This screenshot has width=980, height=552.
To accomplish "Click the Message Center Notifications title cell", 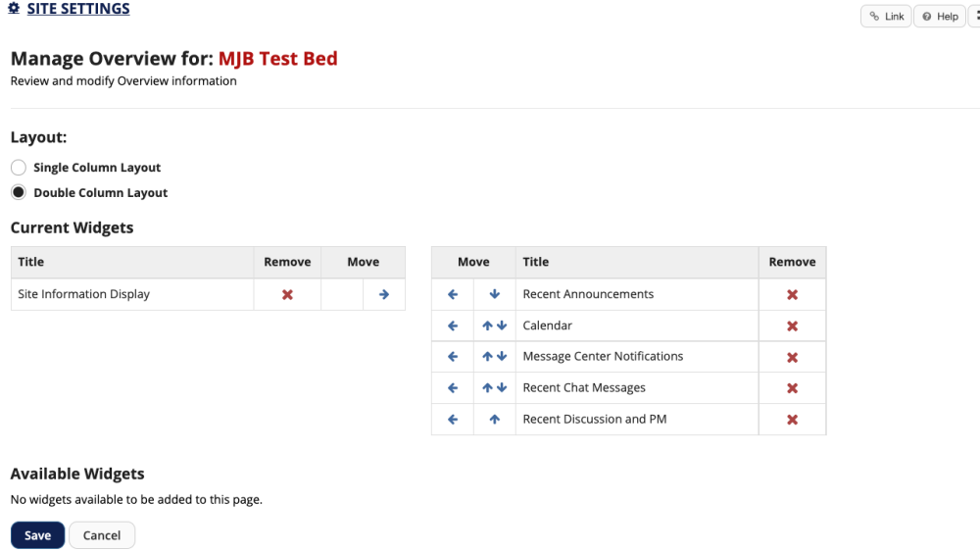I will click(637, 356).
